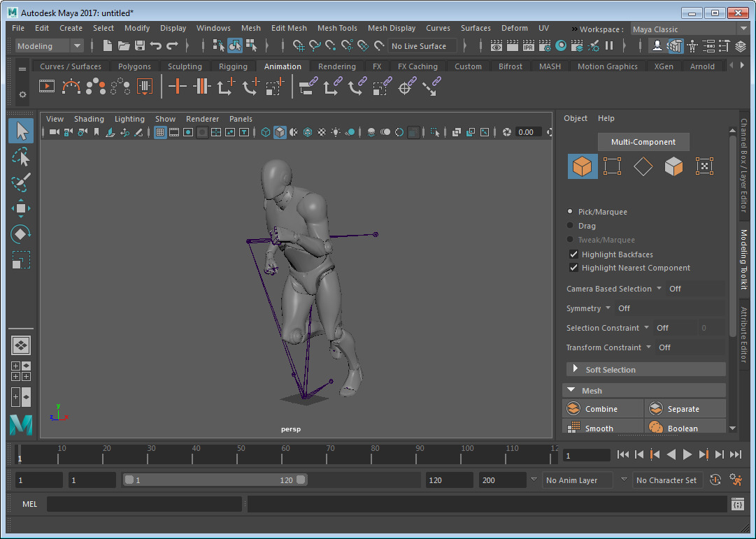Toggle Highlight Nearest Component checkbox
756x539 pixels.
click(x=573, y=268)
